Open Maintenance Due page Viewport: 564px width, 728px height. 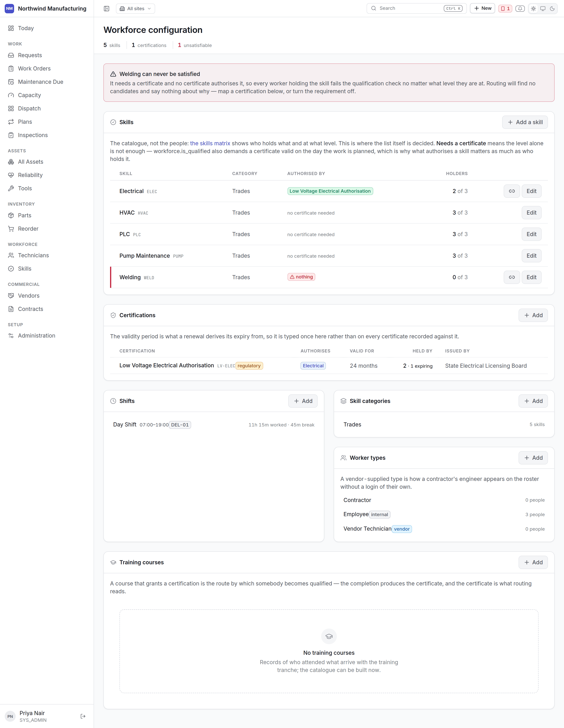pyautogui.click(x=47, y=82)
